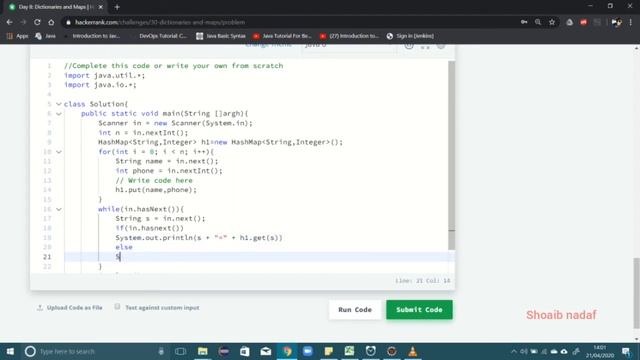The width and height of the screenshot is (640, 360).
Task: Click the address bar URL field
Action: [x=286, y=22]
